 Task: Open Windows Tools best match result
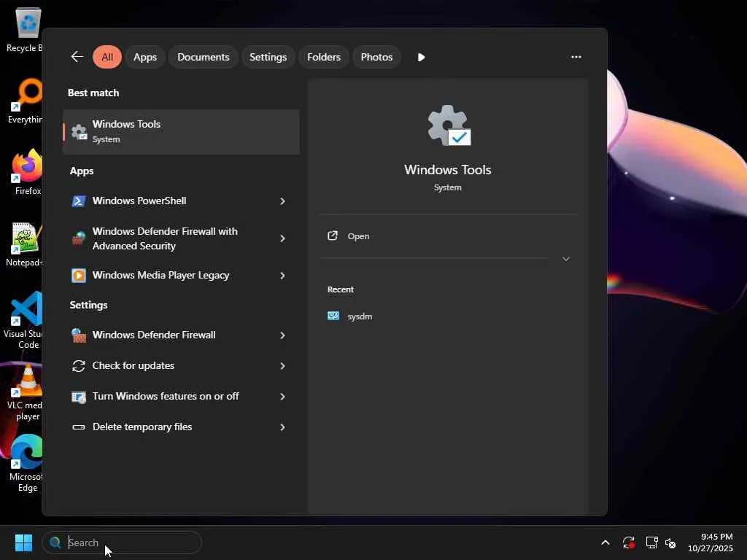coord(181,132)
